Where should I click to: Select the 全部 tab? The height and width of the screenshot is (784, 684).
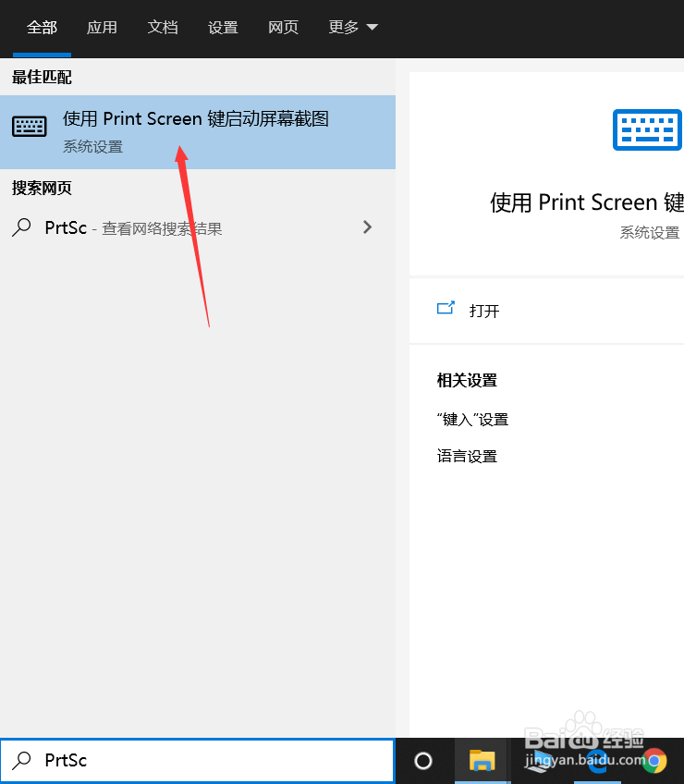[x=42, y=27]
